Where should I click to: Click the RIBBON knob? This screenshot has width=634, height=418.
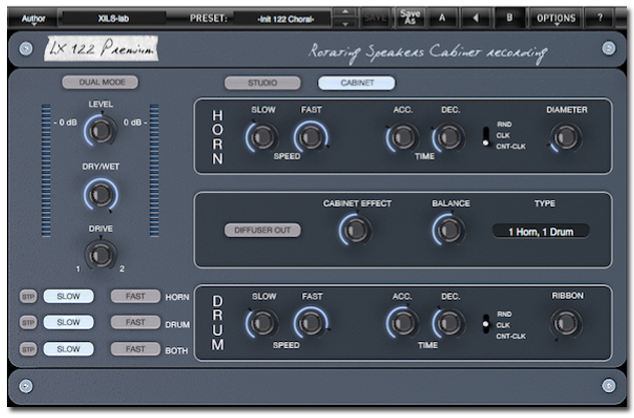tap(566, 323)
